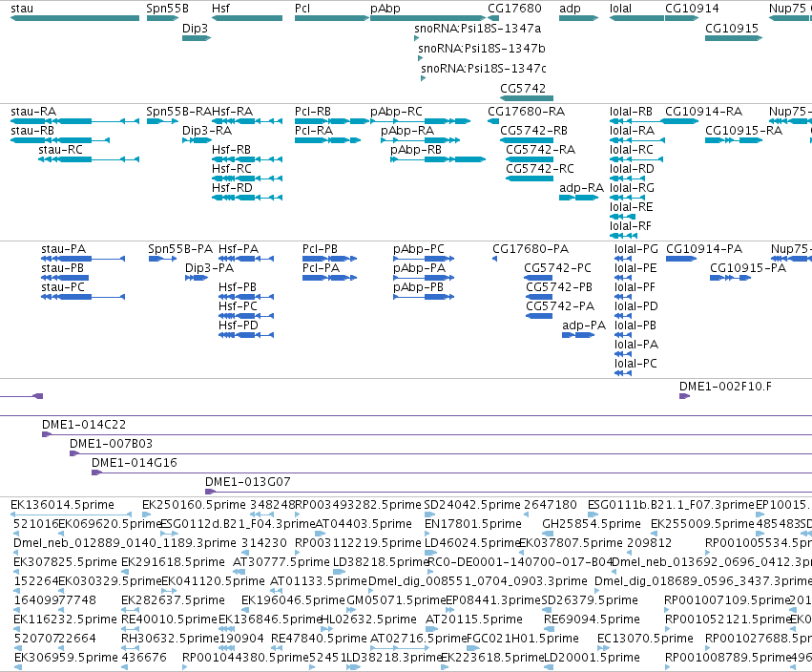Click the stau-RA transcript label
812x672 pixels.
[33, 112]
